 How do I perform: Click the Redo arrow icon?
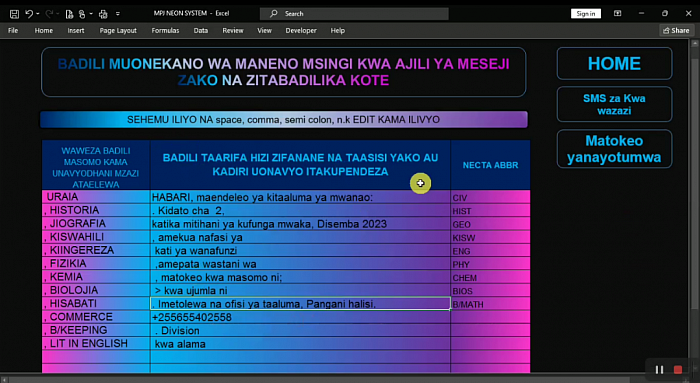tap(49, 14)
